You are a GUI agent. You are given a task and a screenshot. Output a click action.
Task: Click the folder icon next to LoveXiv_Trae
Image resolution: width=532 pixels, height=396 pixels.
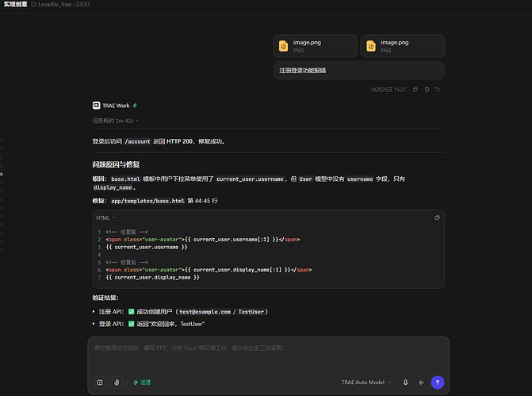click(x=33, y=5)
